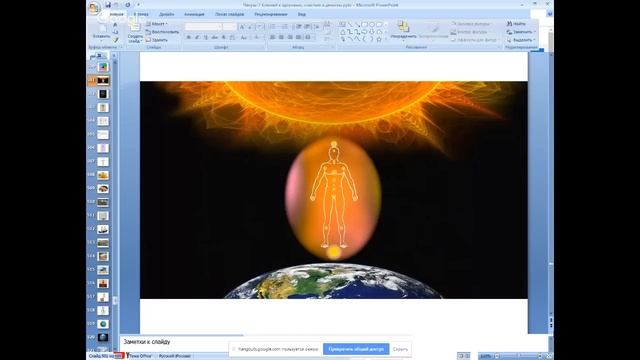Open the Макет layout dropdown
Viewport: 640px width, 360px height.
click(x=157, y=24)
